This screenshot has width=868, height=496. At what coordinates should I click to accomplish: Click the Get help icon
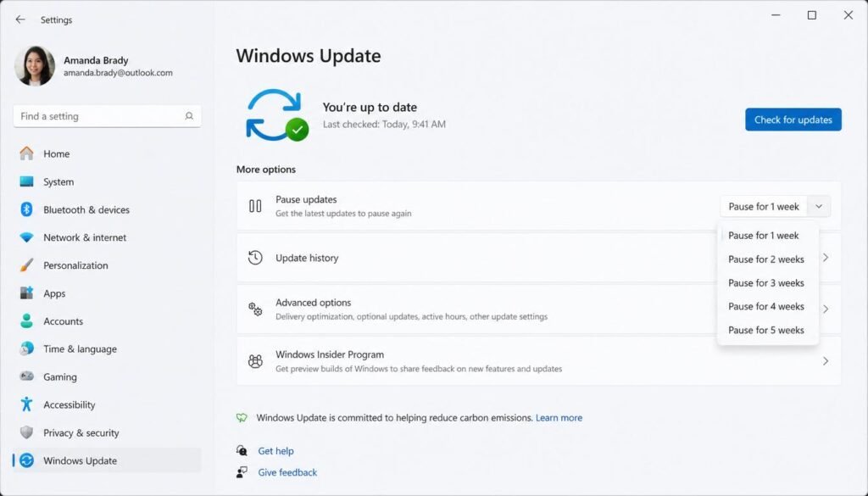(x=242, y=450)
